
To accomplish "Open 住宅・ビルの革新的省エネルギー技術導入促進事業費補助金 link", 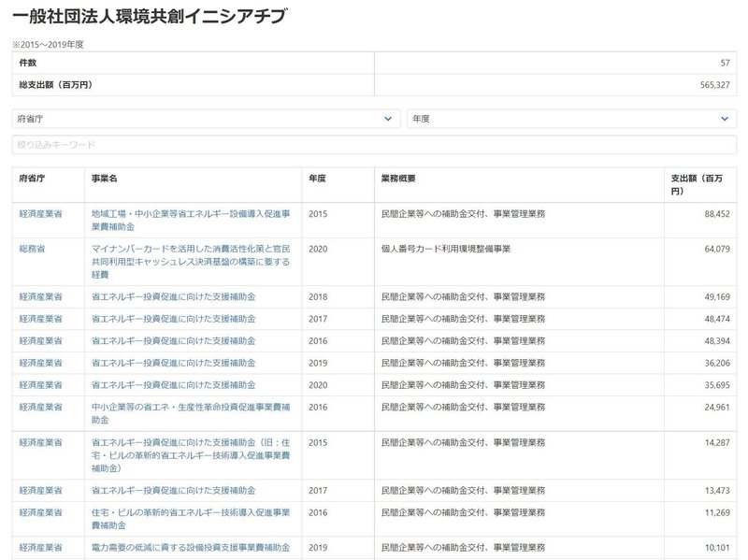I will tap(191, 519).
